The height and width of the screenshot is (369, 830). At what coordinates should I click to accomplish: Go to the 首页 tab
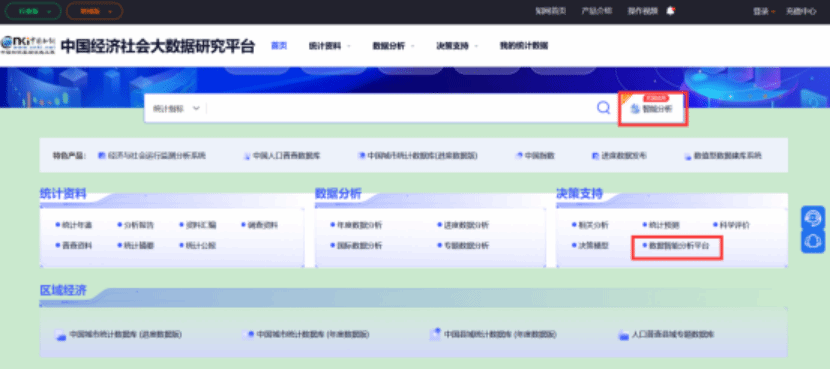[279, 46]
